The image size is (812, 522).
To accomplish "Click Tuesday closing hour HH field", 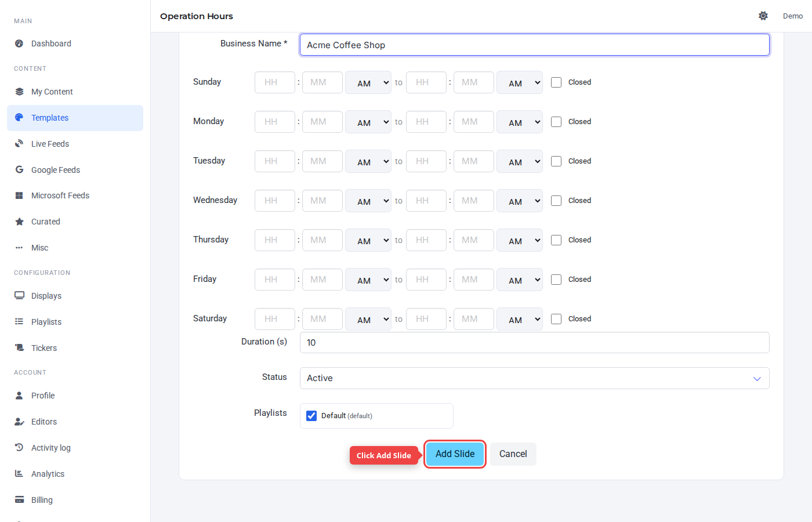I will coord(426,161).
